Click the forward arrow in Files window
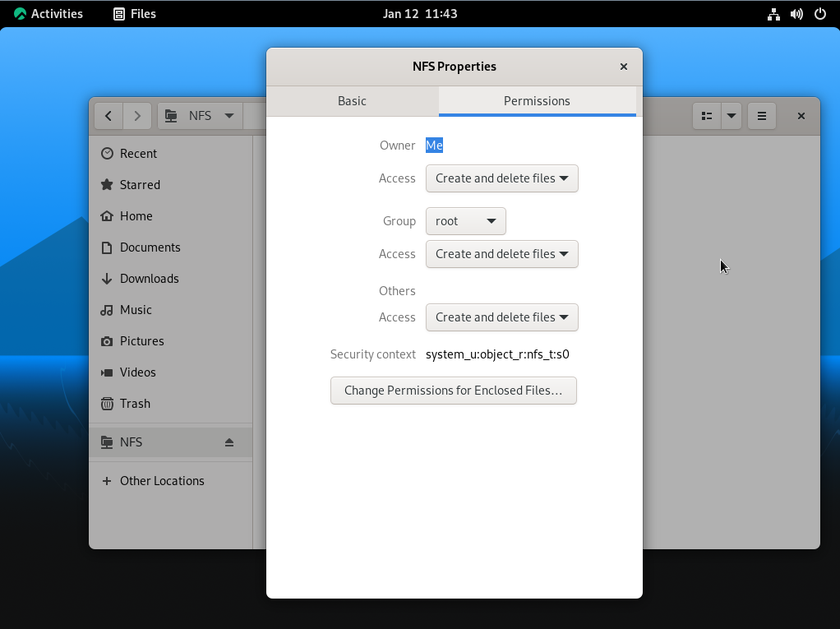The image size is (840, 629). tap(137, 116)
